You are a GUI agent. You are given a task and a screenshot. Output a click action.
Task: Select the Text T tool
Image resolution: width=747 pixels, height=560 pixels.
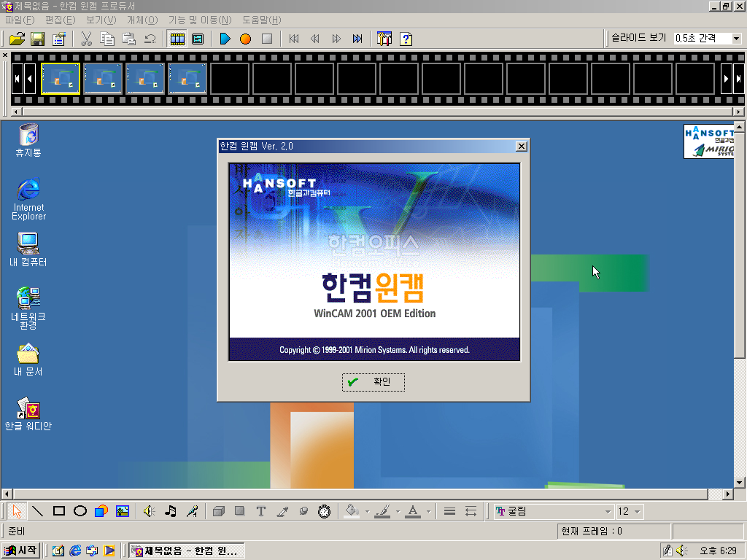point(260,511)
